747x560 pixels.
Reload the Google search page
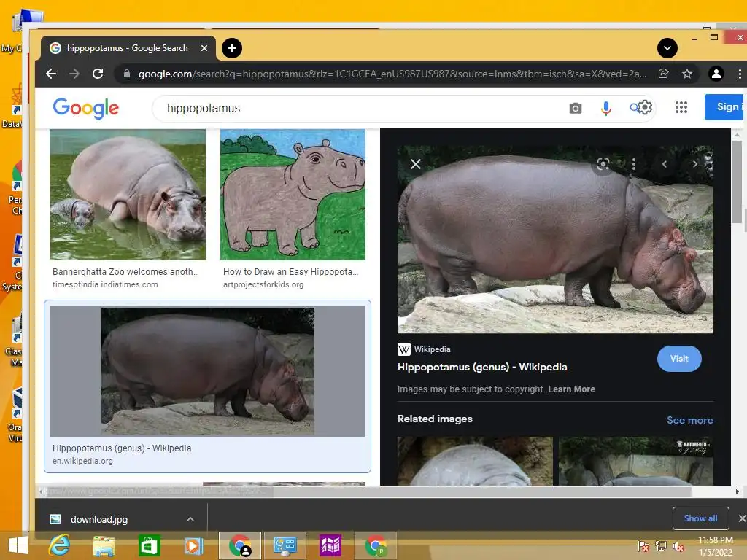coord(98,74)
